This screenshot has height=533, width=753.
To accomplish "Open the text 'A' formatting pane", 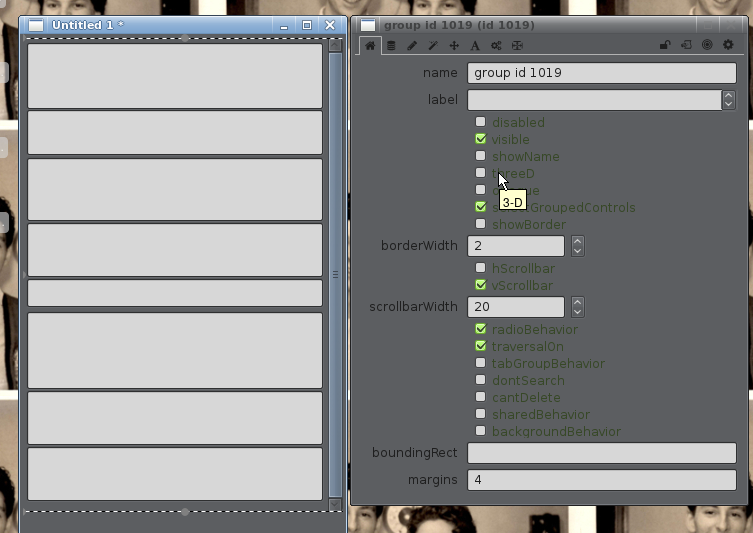I will [x=475, y=45].
